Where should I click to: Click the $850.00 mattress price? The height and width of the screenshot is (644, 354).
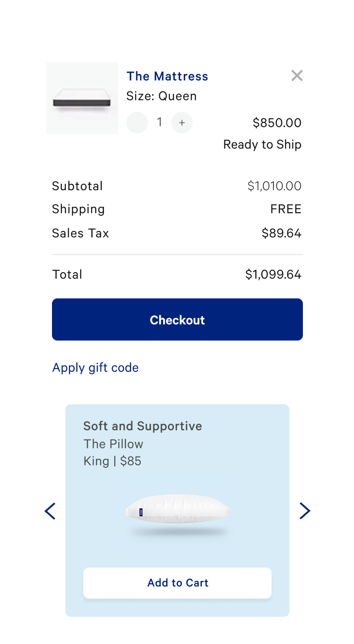(277, 122)
